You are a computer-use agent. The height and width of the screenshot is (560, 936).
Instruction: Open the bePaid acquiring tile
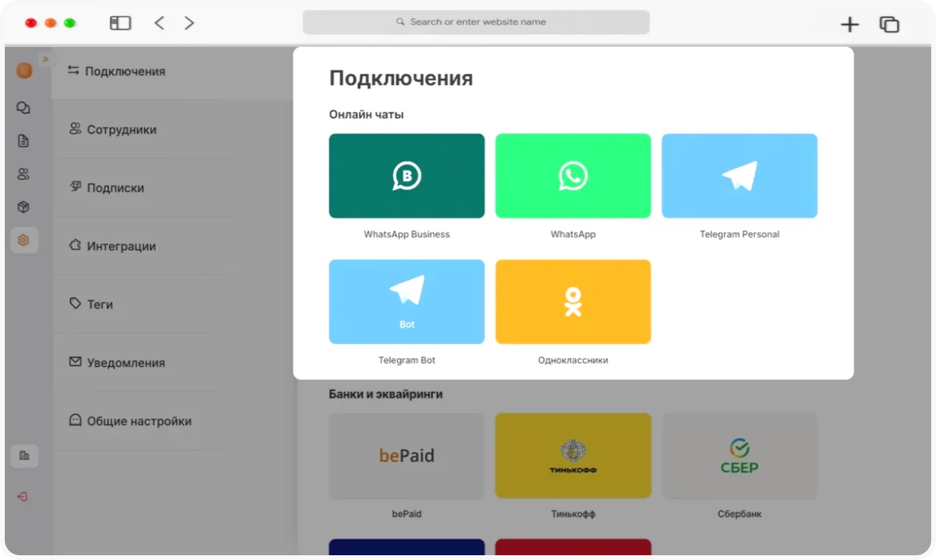(x=407, y=456)
